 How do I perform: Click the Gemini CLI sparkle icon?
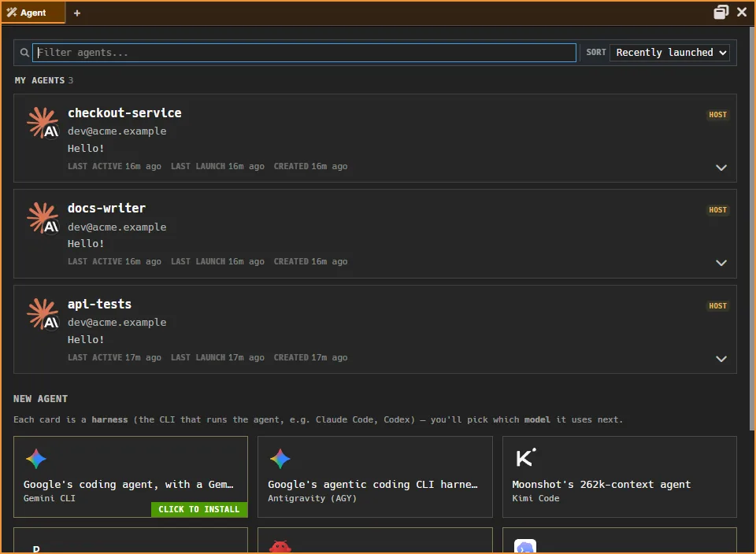pyautogui.click(x=36, y=459)
